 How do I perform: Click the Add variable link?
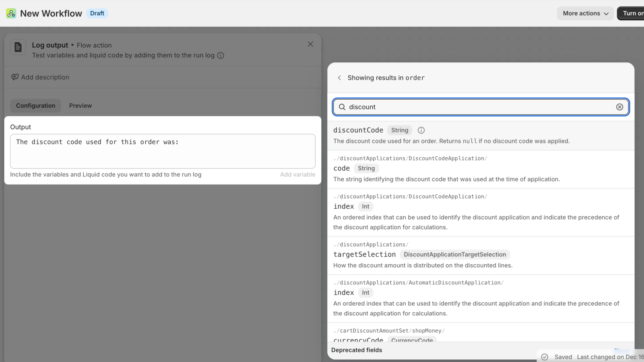(x=297, y=174)
